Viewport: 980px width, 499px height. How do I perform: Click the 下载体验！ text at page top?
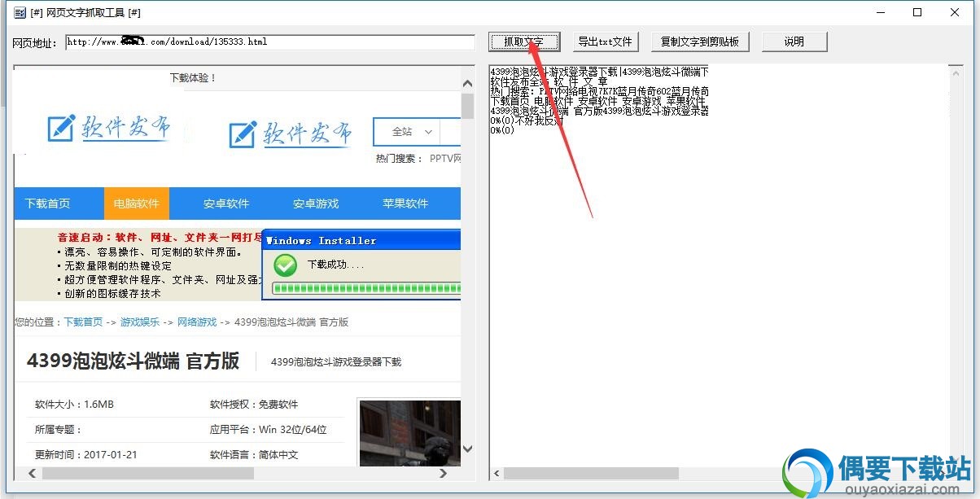pos(193,78)
